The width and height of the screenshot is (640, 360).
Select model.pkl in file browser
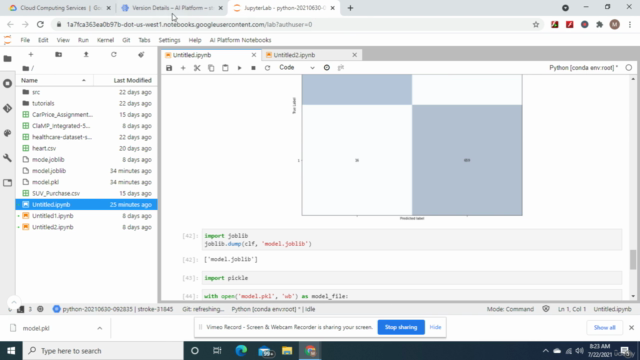coord(86,182)
